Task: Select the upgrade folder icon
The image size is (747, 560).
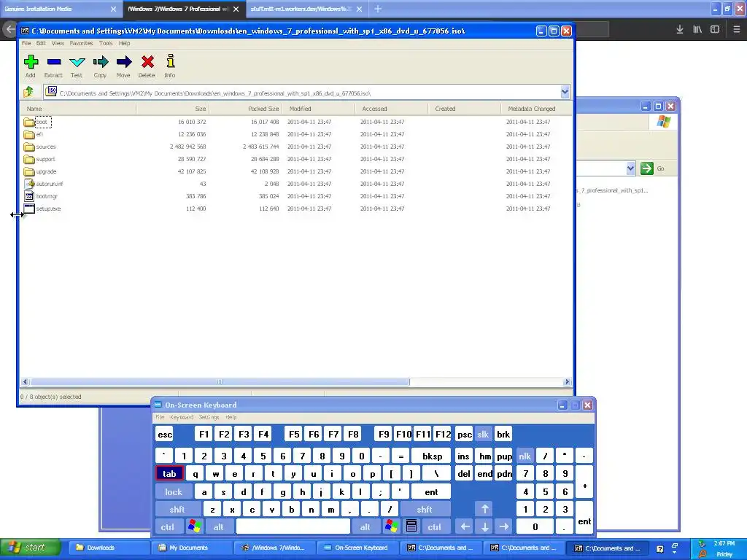Action: tap(28, 171)
